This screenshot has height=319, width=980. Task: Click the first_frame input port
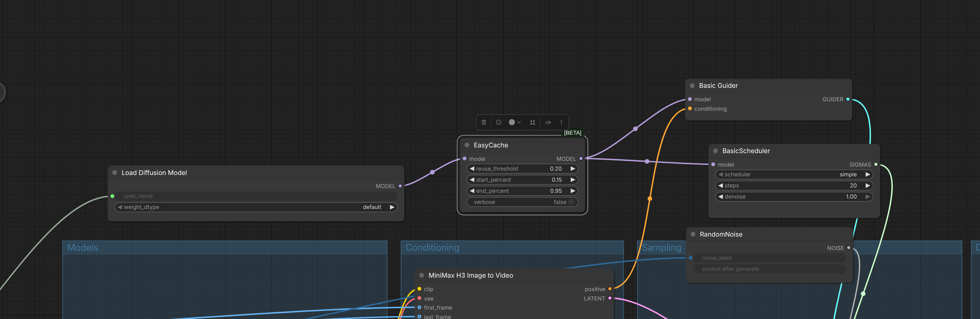(419, 308)
